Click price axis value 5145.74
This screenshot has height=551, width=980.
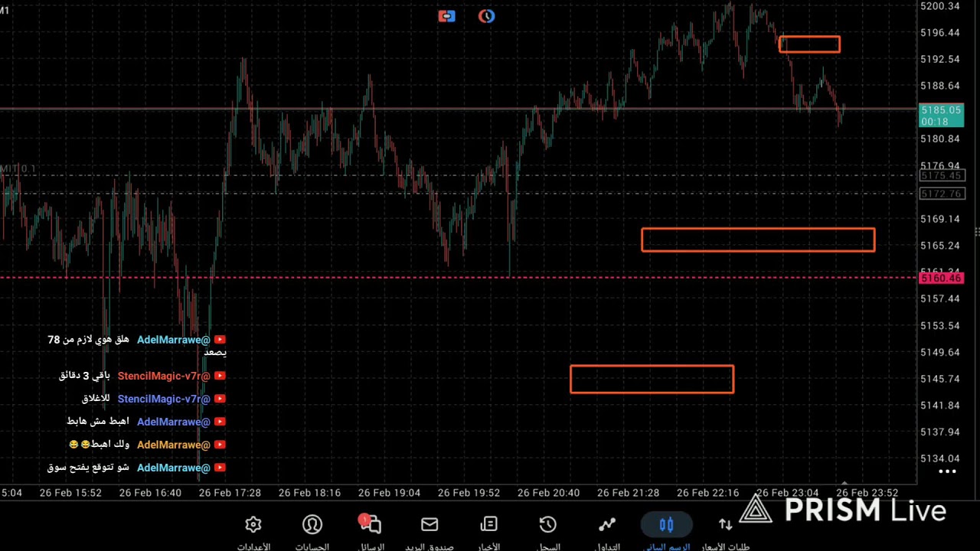pos(940,379)
